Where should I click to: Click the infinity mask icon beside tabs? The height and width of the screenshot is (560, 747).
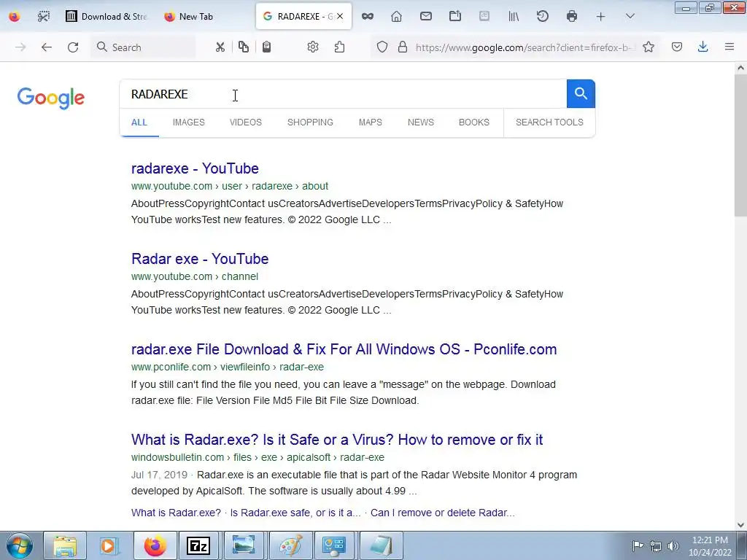tap(368, 17)
